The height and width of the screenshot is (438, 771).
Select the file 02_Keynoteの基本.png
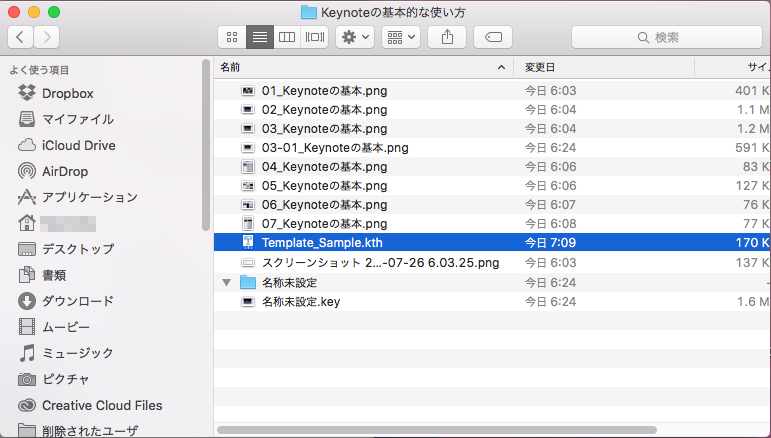(324, 110)
